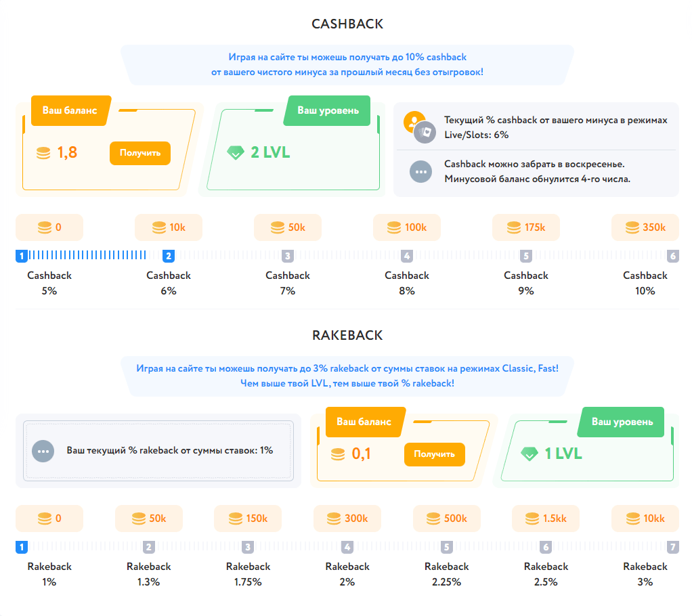Click the ellipsis icon beside Sunday cashback note
Image resolution: width=692 pixels, height=616 pixels.
pos(420,172)
